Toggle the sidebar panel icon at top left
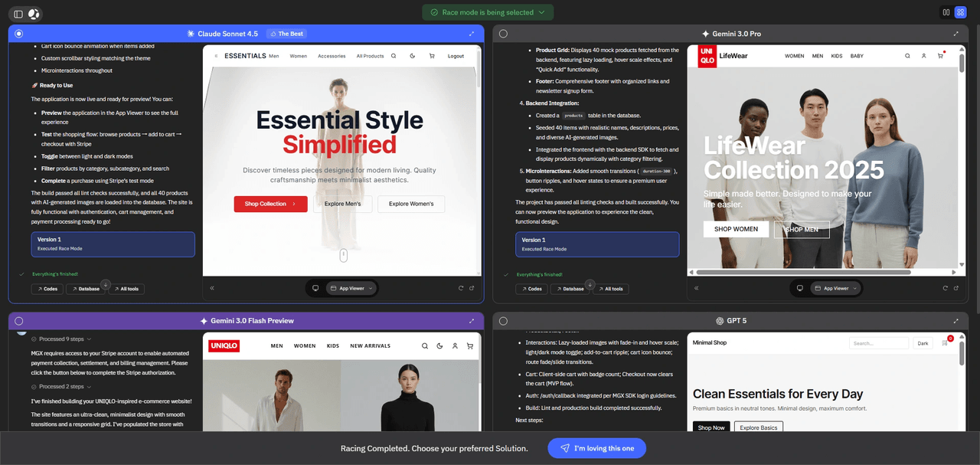980x465 pixels. [x=18, y=14]
